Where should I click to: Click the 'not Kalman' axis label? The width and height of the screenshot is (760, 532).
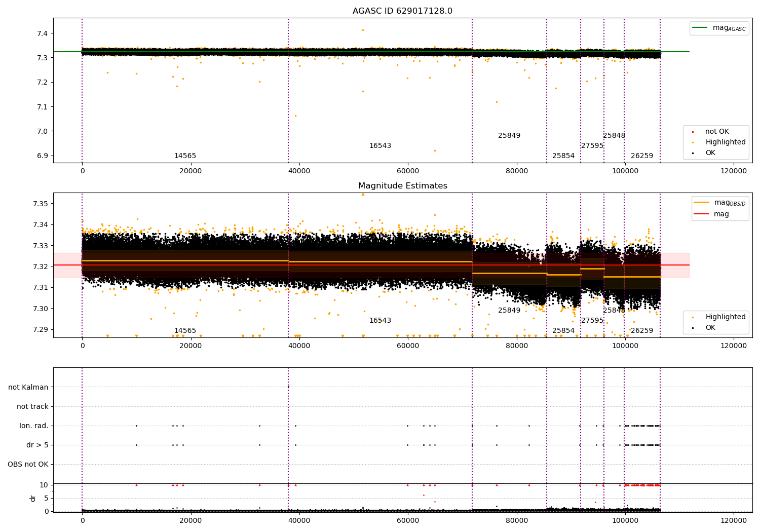28,388
